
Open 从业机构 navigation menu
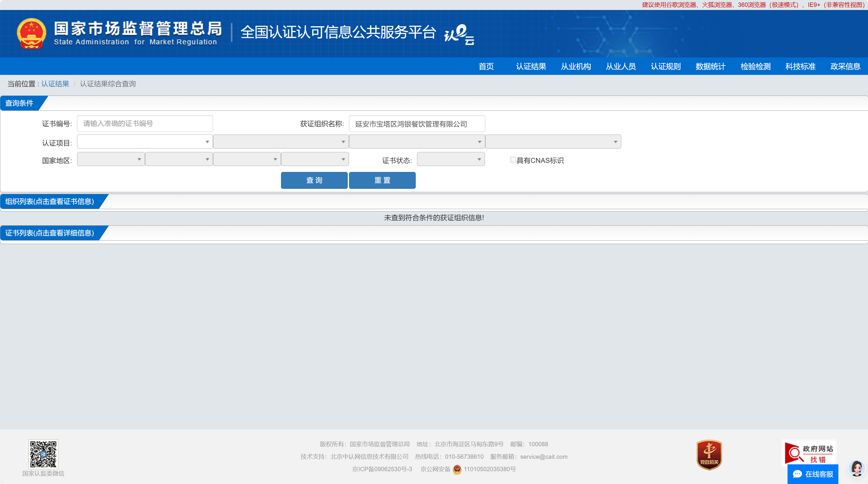pyautogui.click(x=576, y=66)
